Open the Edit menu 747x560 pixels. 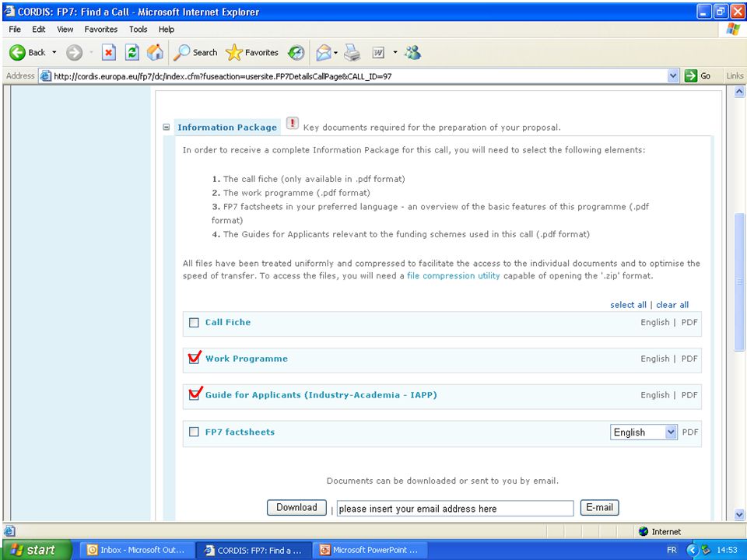point(39,29)
